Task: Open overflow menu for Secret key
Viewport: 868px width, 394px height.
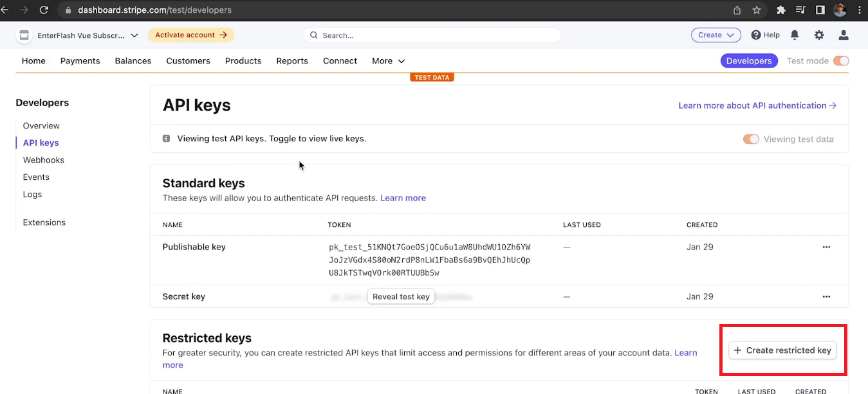Action: pyautogui.click(x=826, y=296)
